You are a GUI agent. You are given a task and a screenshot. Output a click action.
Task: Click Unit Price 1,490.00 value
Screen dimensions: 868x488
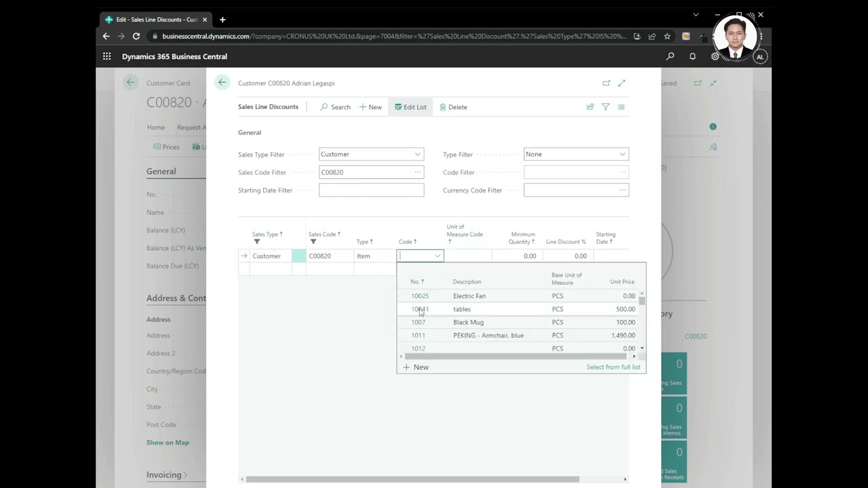(622, 335)
